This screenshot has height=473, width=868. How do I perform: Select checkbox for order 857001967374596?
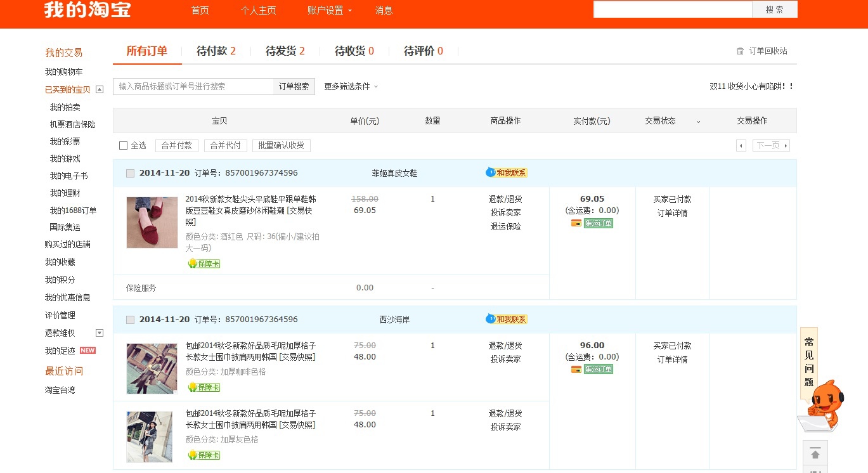click(x=130, y=173)
